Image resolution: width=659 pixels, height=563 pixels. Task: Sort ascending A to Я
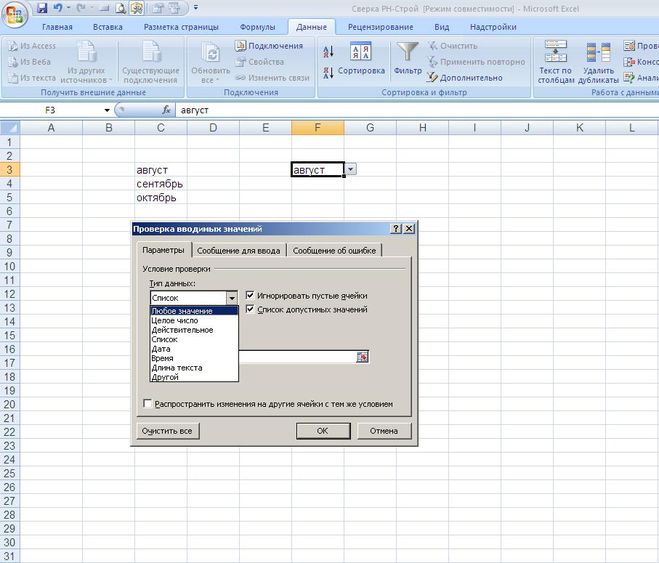[328, 52]
